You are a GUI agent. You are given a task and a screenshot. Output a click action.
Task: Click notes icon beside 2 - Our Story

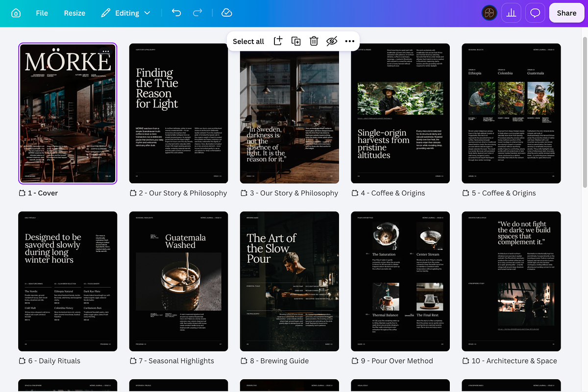tap(133, 193)
